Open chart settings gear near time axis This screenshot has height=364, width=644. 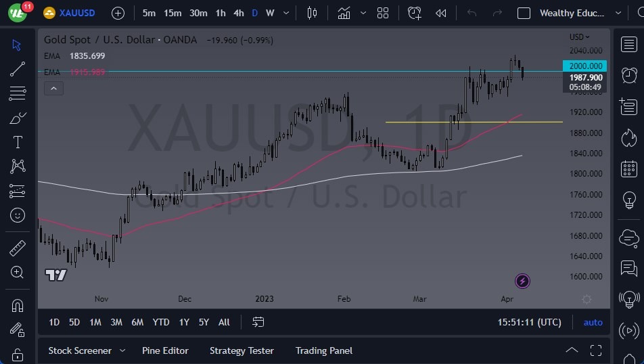tap(586, 299)
